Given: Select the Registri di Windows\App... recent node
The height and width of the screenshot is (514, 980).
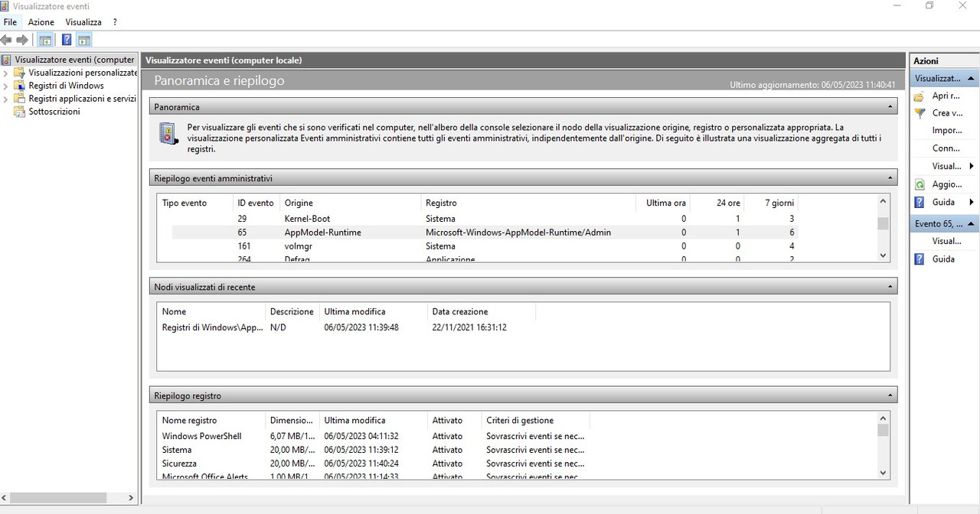Looking at the screenshot, I should point(346,327).
